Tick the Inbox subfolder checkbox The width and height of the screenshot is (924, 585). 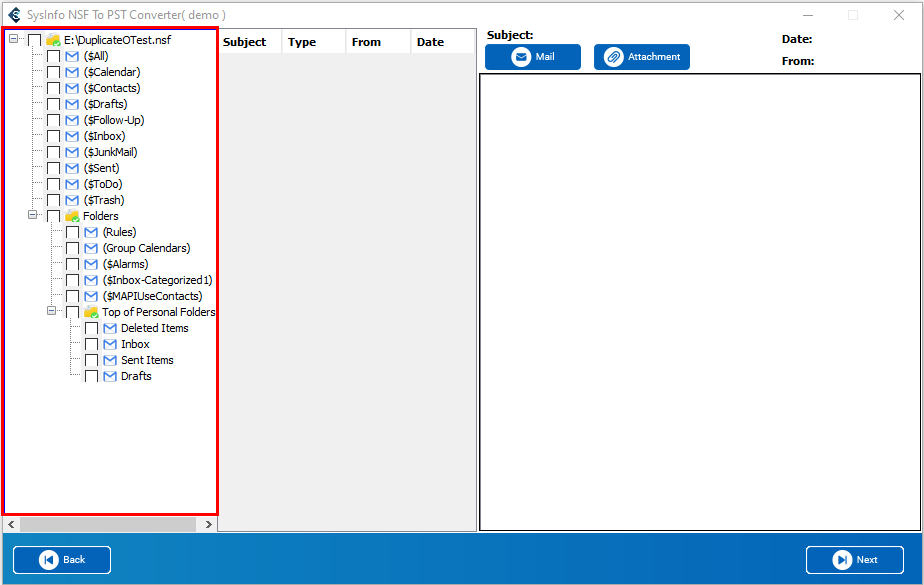pyautogui.click(x=91, y=344)
